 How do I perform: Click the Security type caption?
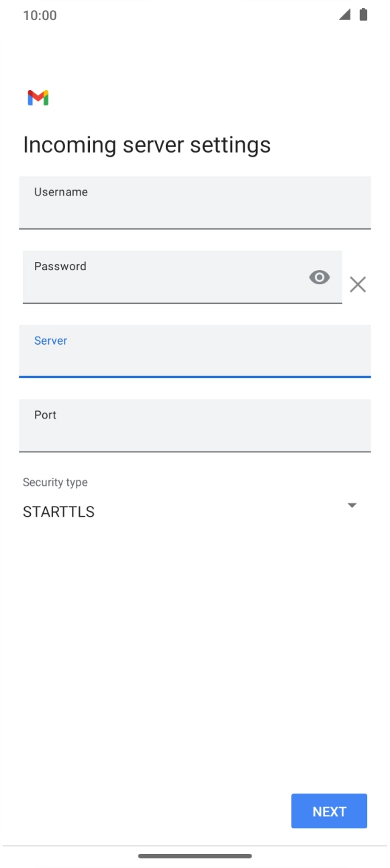pyautogui.click(x=55, y=482)
